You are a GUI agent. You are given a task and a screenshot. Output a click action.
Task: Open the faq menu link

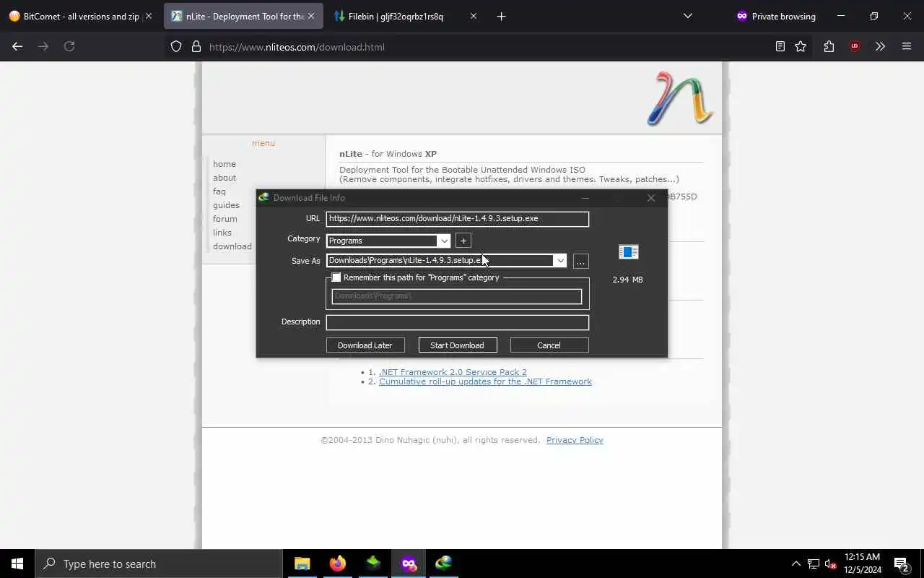pos(219,191)
